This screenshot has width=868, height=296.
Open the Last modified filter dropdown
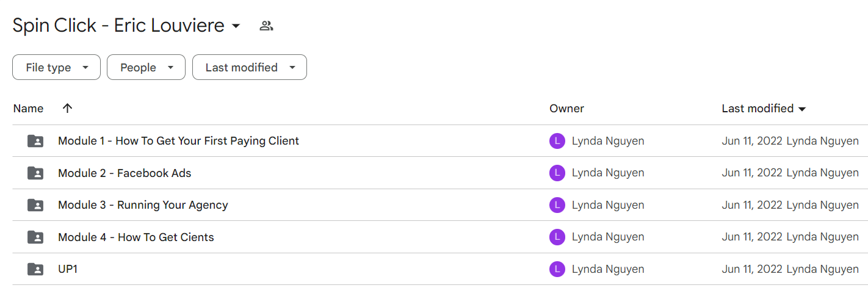point(250,67)
